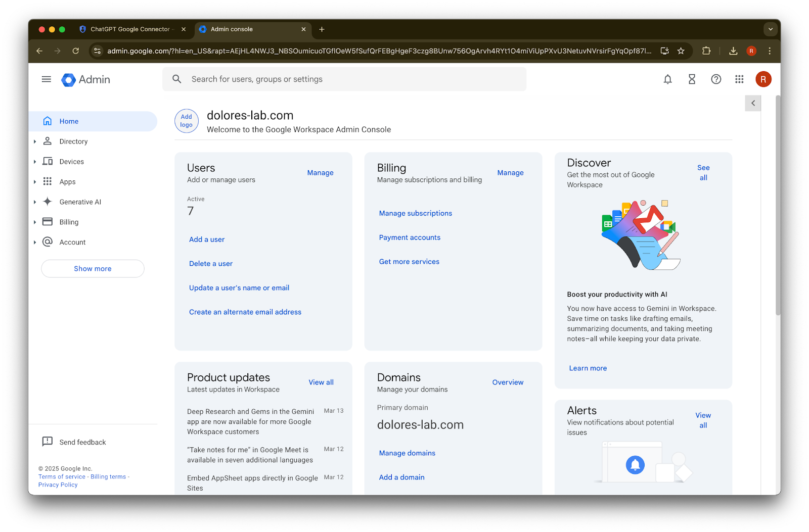Open the Google apps grid
This screenshot has width=809, height=532.
[x=739, y=79]
